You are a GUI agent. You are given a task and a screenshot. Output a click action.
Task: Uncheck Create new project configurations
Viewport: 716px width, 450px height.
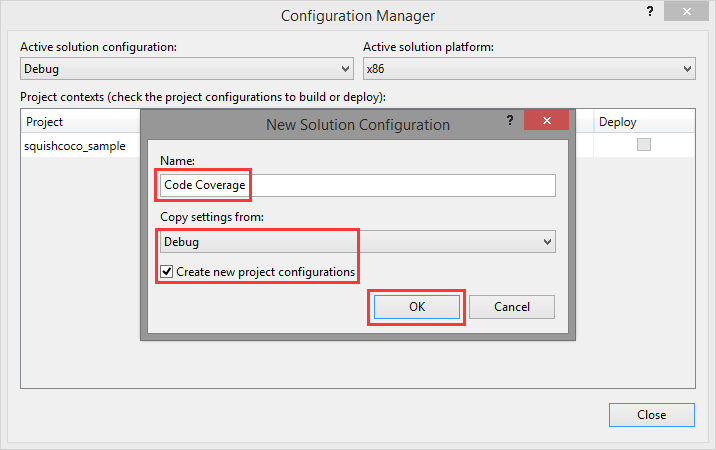[166, 272]
